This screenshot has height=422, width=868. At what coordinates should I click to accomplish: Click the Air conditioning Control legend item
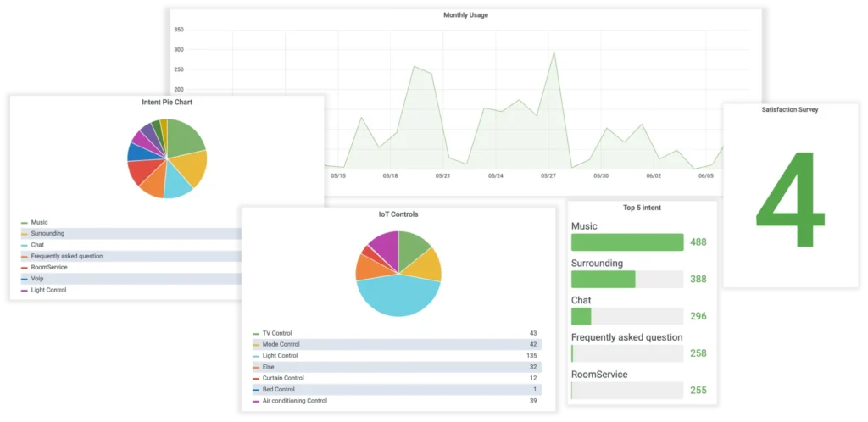pos(293,400)
